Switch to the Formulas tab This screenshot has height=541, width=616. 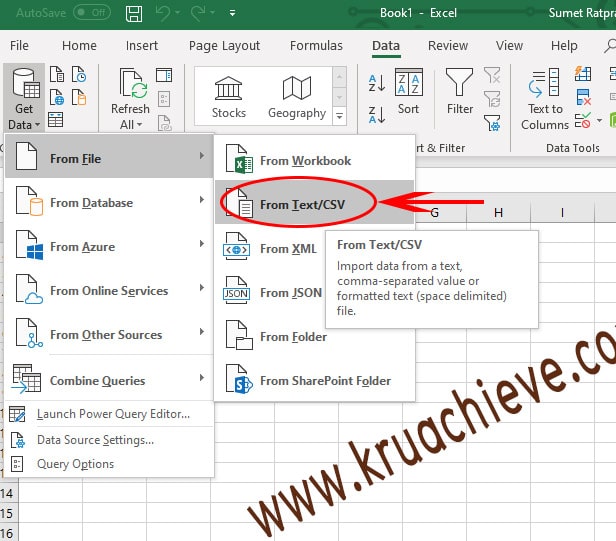[x=316, y=46]
